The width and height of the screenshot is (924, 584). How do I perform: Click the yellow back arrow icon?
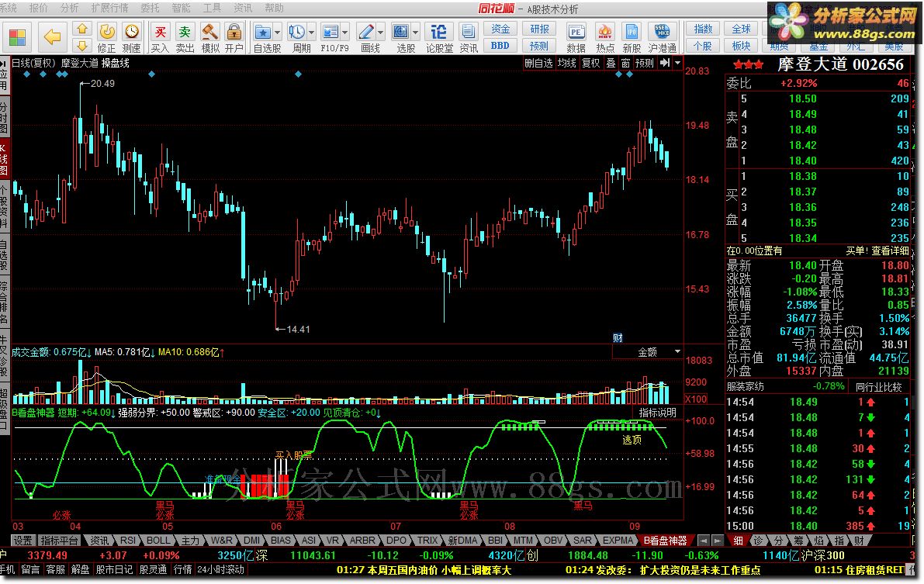(x=53, y=37)
